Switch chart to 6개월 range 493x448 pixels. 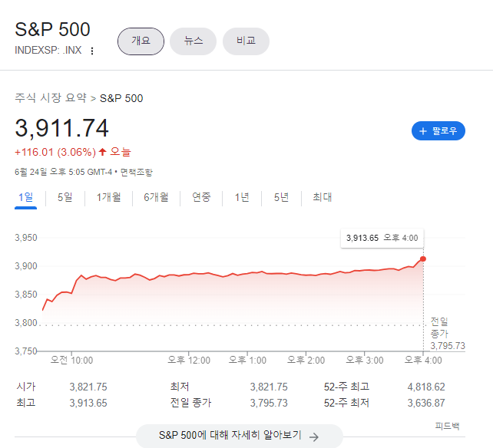[156, 197]
